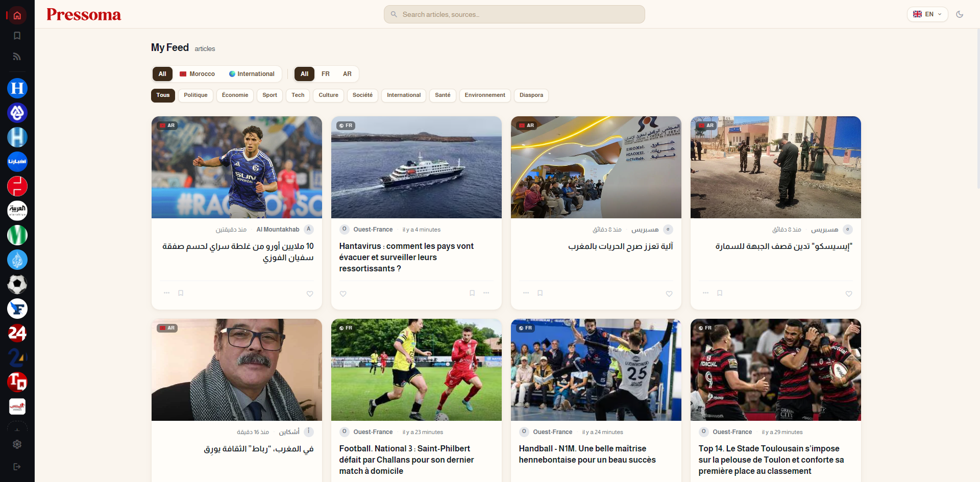Image resolution: width=980 pixels, height=482 pixels.
Task: Filter feed to International region
Action: click(x=252, y=74)
